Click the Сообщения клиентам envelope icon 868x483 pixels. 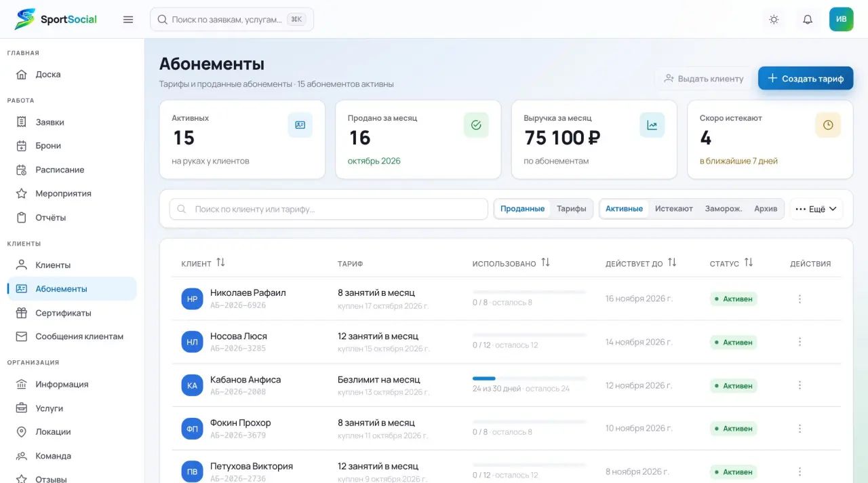tap(22, 336)
